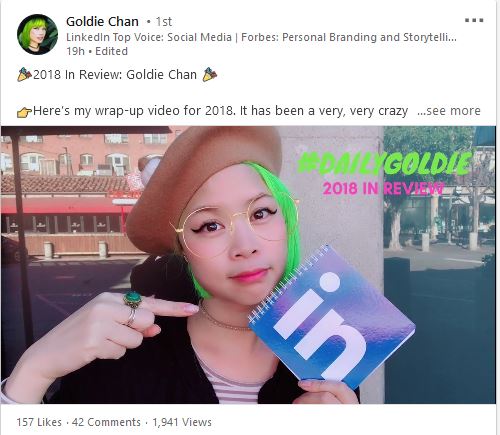Open Goldie Chan's profile via name link
Screen dimensions: 500x435
(102, 22)
